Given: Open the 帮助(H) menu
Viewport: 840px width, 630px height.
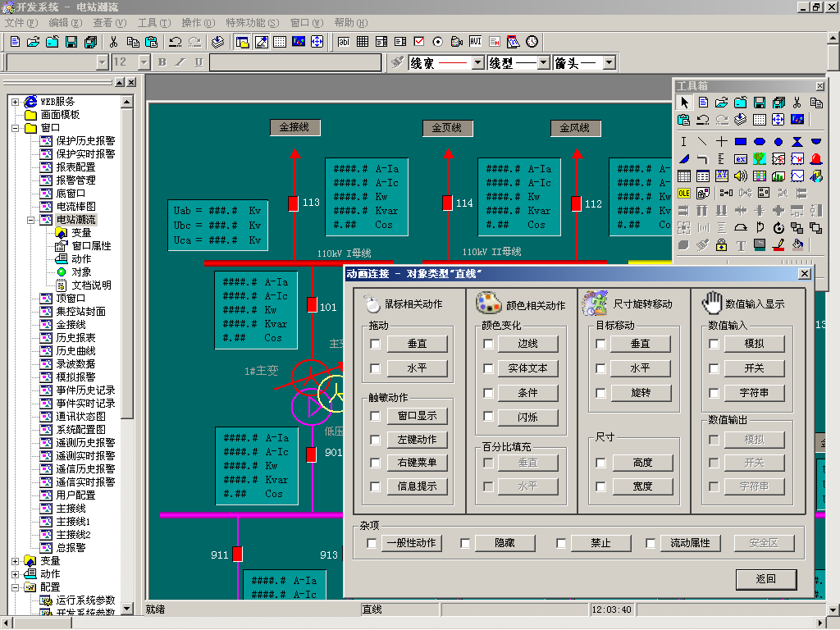Looking at the screenshot, I should pos(351,22).
